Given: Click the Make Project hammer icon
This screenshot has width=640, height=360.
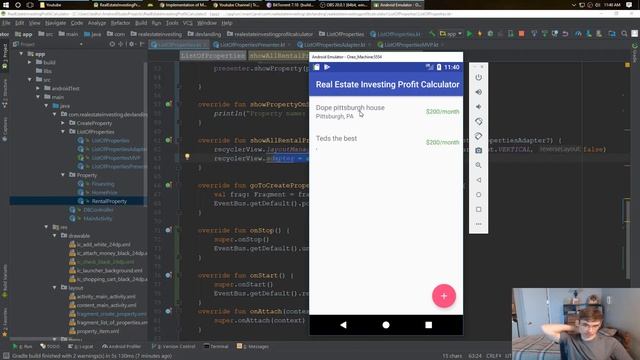Looking at the screenshot, I should [432, 34].
